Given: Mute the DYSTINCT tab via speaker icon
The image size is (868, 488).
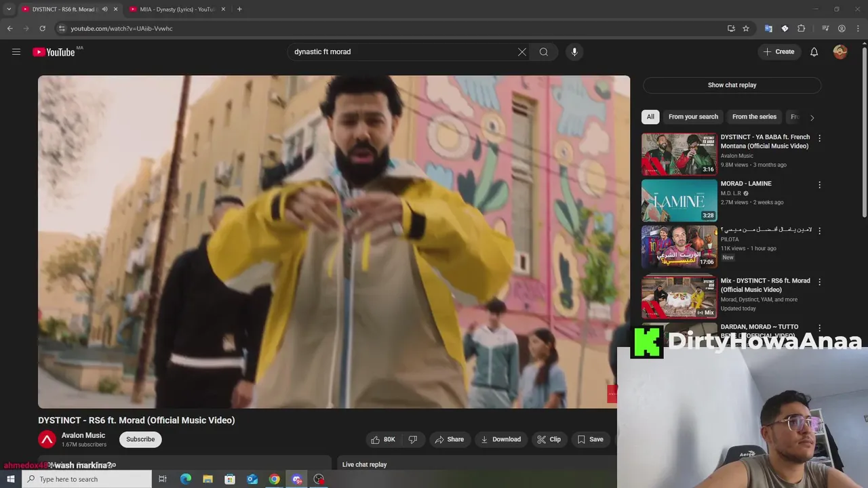Looking at the screenshot, I should (x=104, y=9).
